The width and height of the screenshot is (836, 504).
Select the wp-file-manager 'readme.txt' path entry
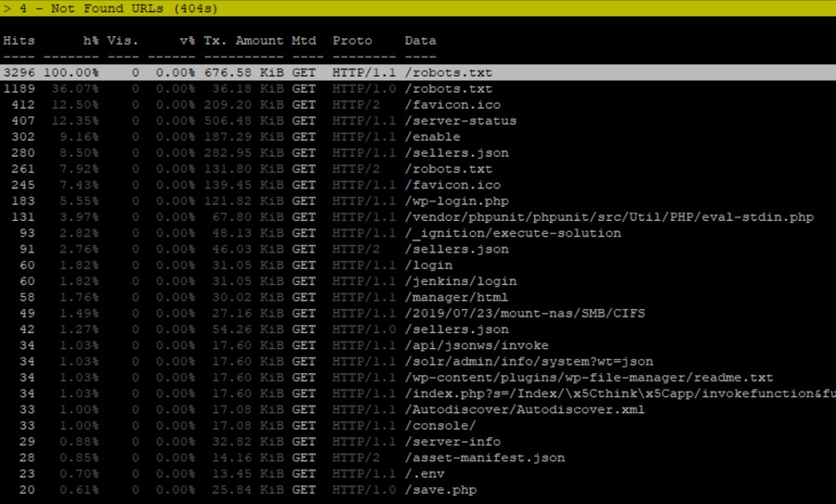click(589, 377)
